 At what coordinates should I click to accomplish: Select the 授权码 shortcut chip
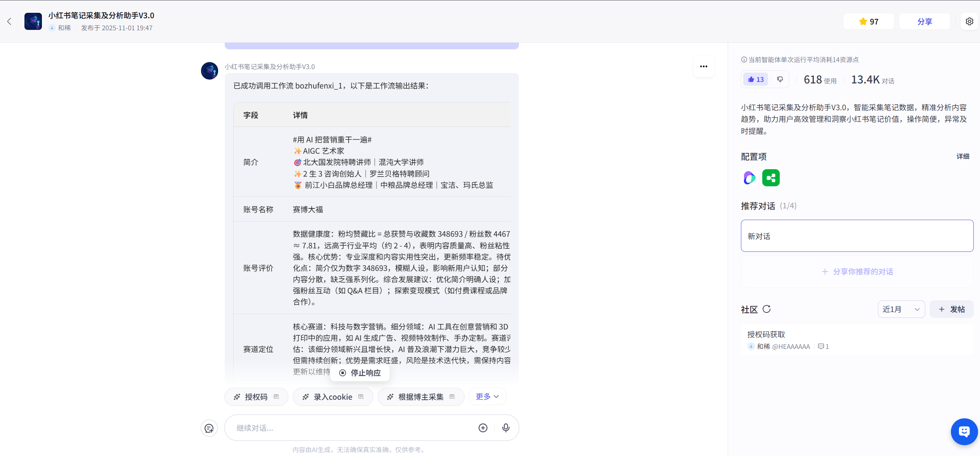pyautogui.click(x=256, y=397)
